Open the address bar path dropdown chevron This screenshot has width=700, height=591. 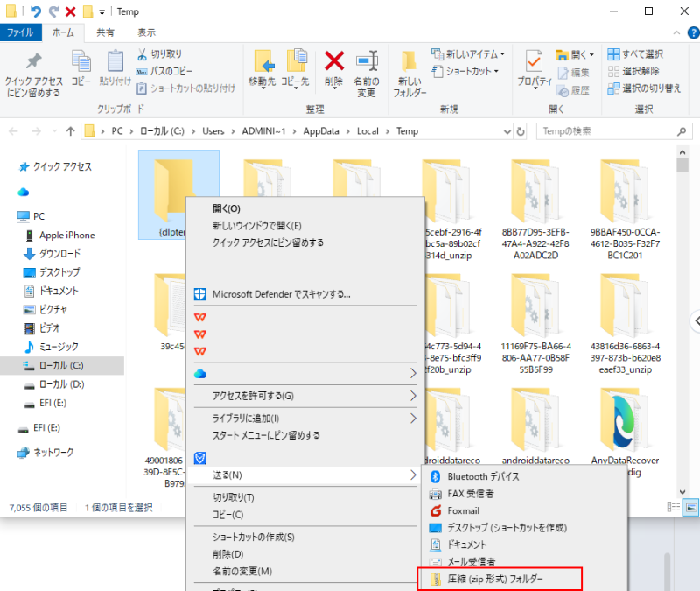[509, 130]
